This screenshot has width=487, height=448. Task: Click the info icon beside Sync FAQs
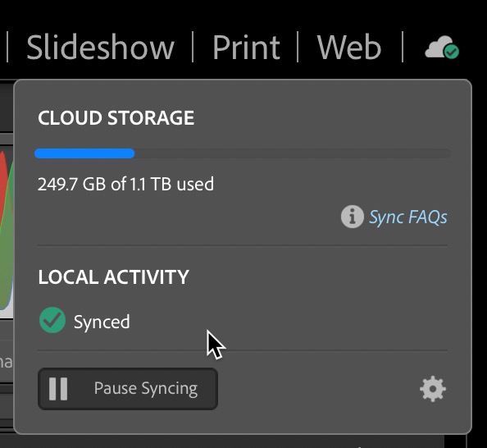pos(353,217)
